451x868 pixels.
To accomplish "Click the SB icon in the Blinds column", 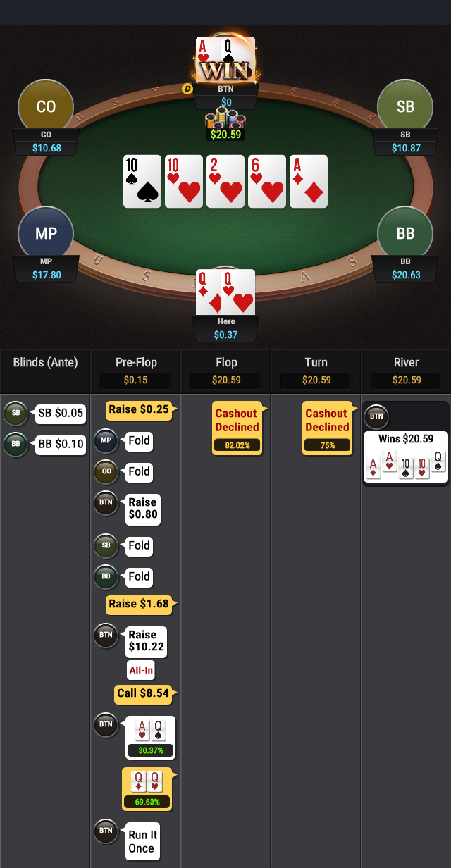I will tap(16, 414).
